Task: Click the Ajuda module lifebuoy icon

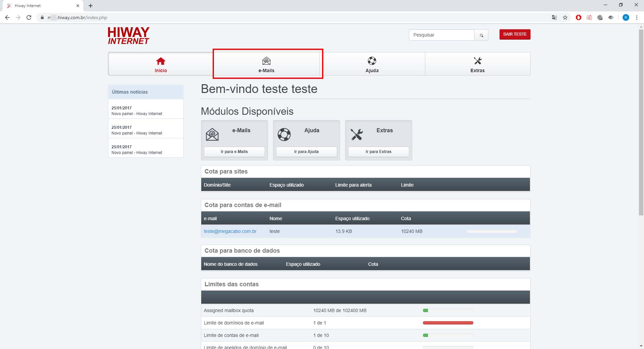Action: pyautogui.click(x=284, y=134)
